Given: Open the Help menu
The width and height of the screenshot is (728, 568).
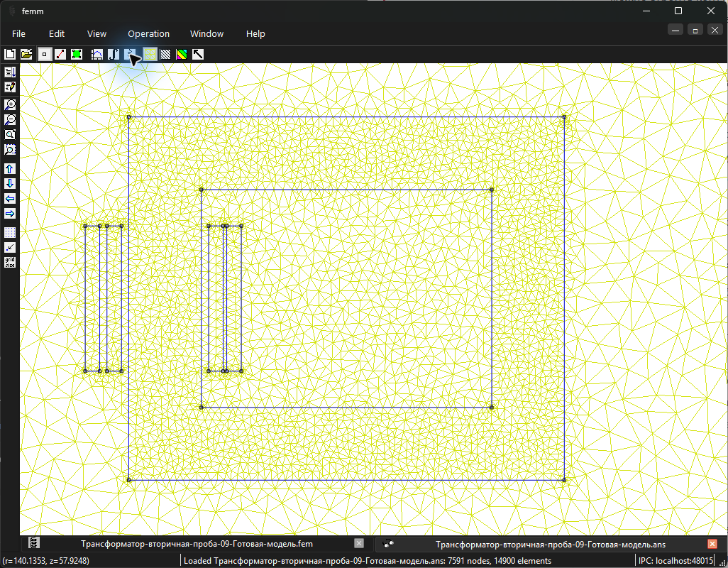Looking at the screenshot, I should click(x=255, y=33).
